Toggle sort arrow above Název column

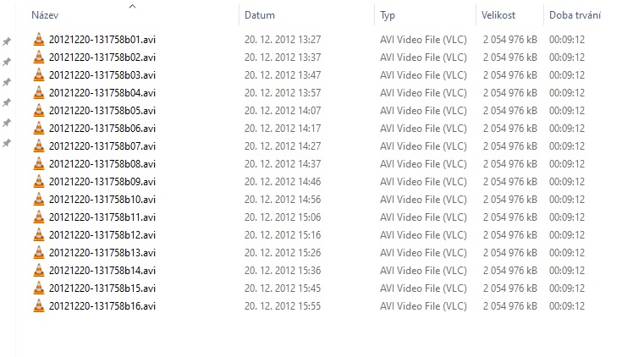(x=132, y=7)
